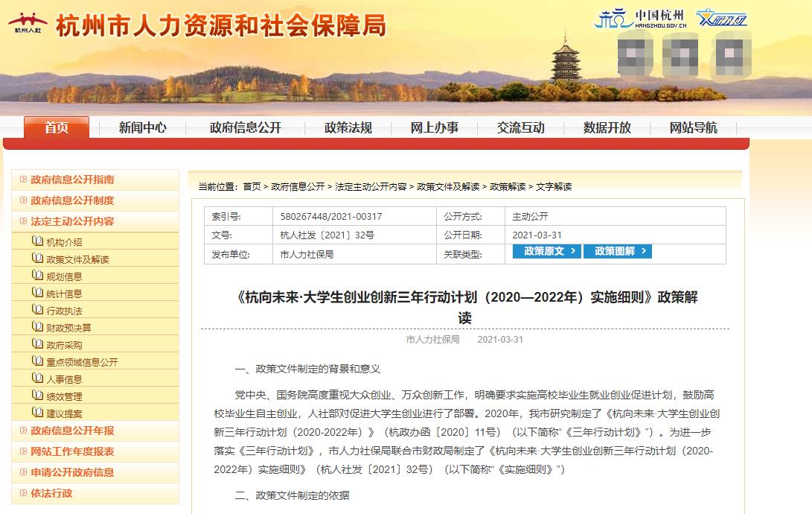Click the book icon beside 规划信息
812x514 pixels.
pyautogui.click(x=38, y=276)
